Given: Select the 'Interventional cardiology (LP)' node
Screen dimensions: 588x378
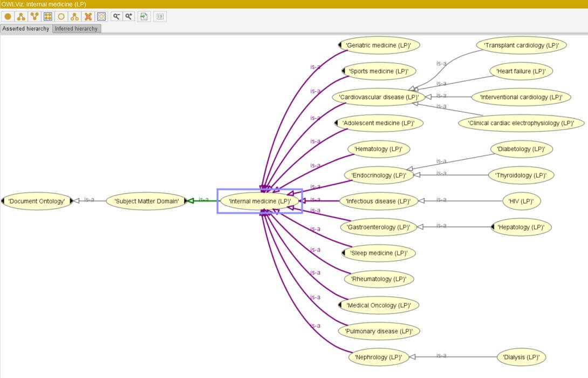Looking at the screenshot, I should point(521,97).
